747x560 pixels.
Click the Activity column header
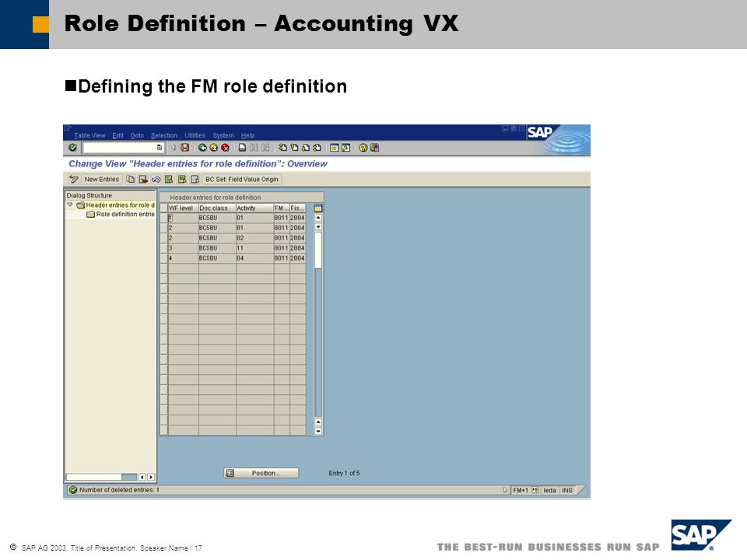[255, 208]
